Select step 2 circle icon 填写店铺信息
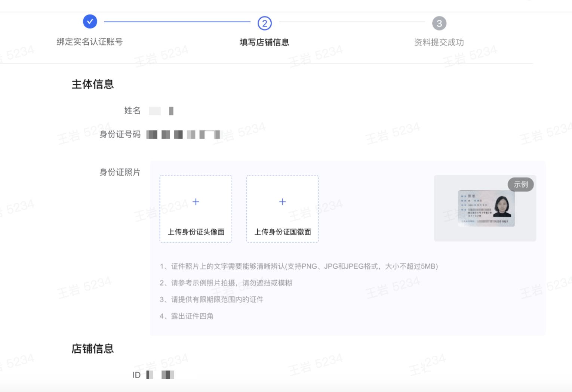This screenshot has width=572, height=392. click(264, 23)
